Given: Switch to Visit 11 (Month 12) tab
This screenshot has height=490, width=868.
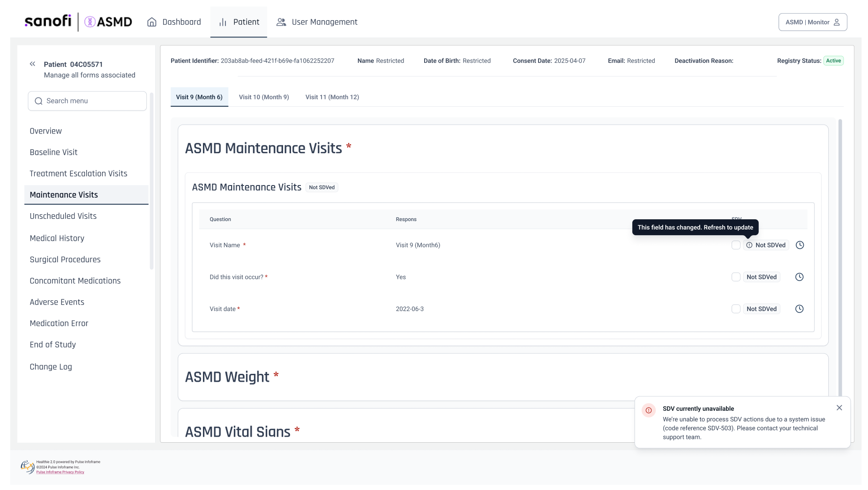Looking at the screenshot, I should (332, 97).
